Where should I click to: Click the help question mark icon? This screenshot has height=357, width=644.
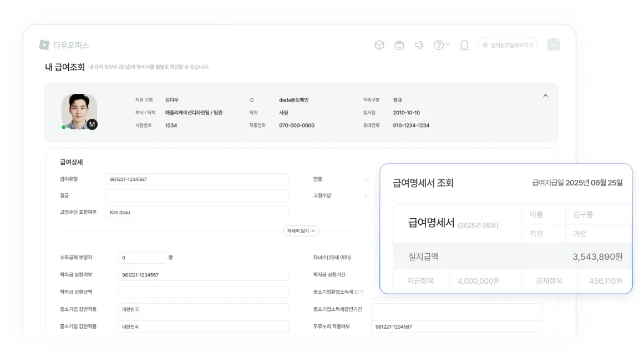439,45
